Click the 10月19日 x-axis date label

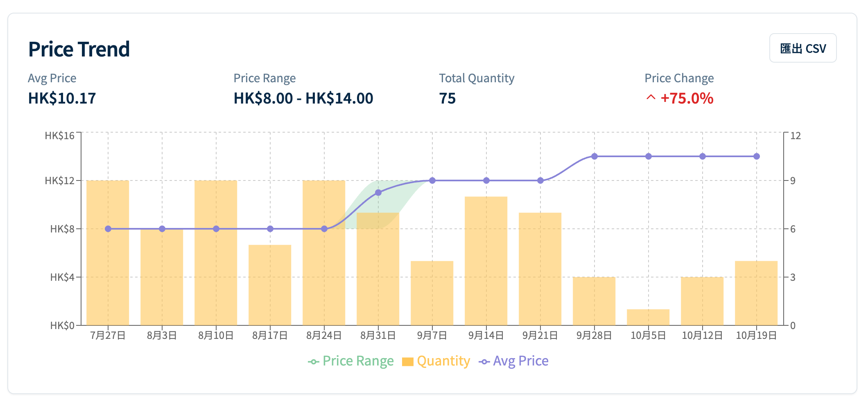point(756,336)
